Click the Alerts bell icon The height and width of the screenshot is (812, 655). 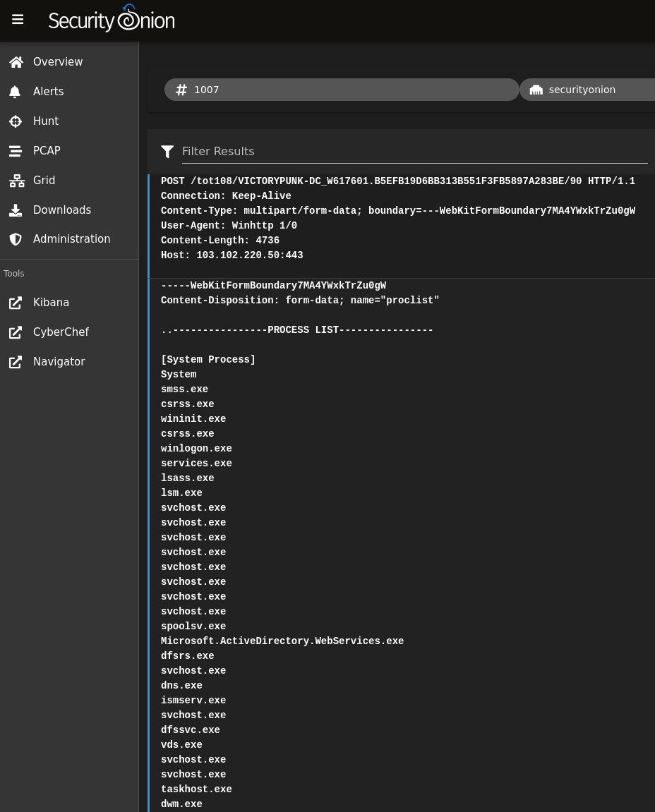[15, 92]
